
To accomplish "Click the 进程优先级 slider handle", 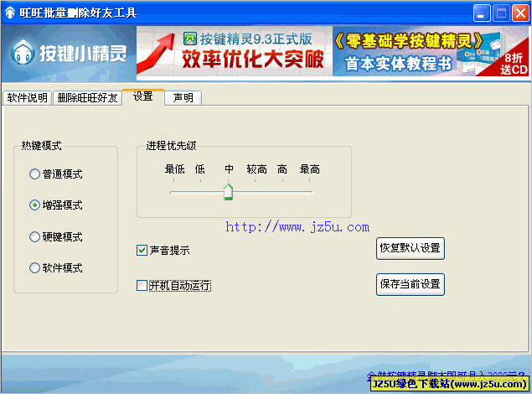I will [x=228, y=193].
